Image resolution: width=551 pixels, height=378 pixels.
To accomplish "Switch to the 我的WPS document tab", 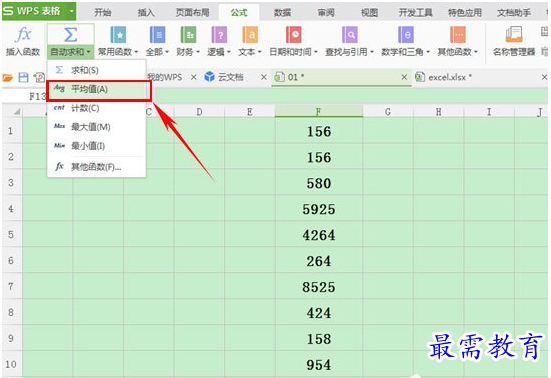I will click(x=164, y=77).
